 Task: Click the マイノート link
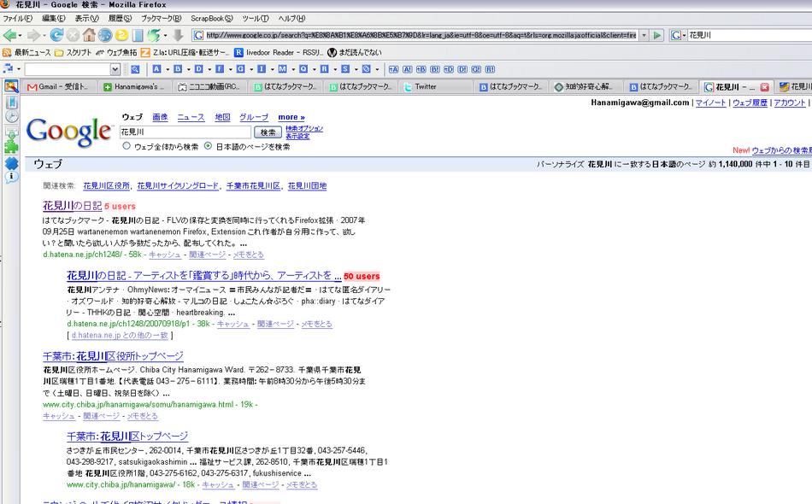click(710, 103)
